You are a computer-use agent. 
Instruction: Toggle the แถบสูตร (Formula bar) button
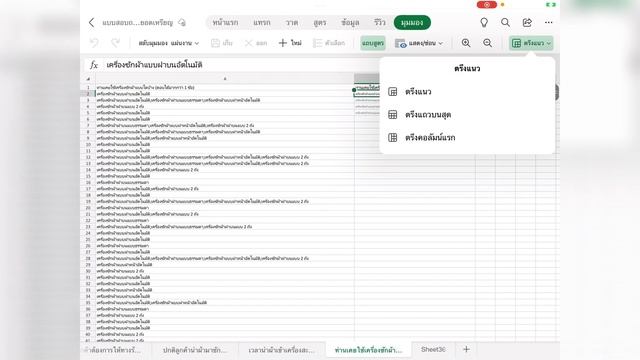click(x=373, y=43)
